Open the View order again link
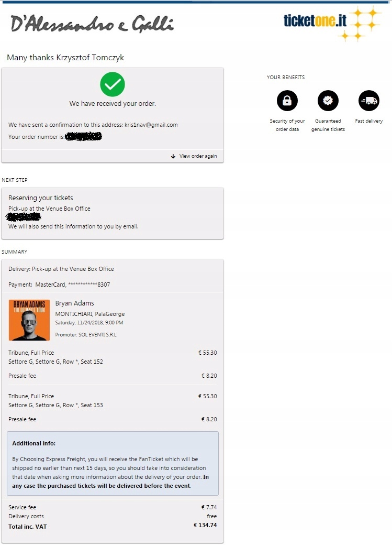392x546 pixels. click(198, 156)
